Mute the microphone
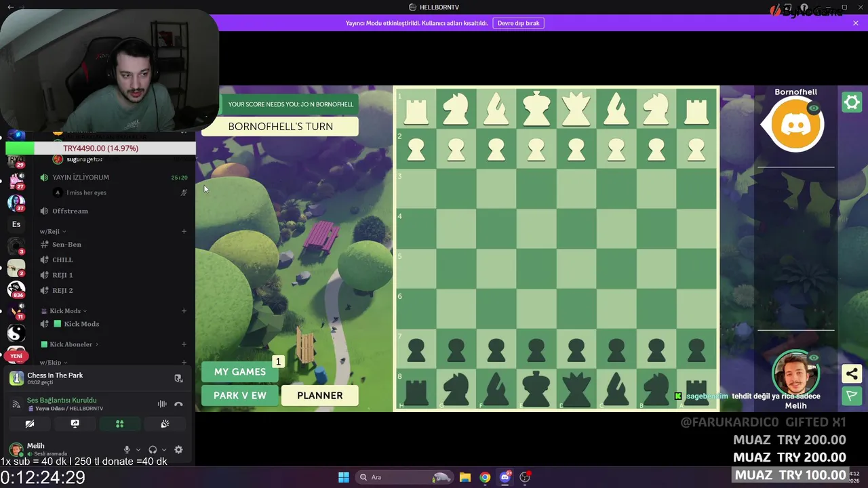 (127, 449)
